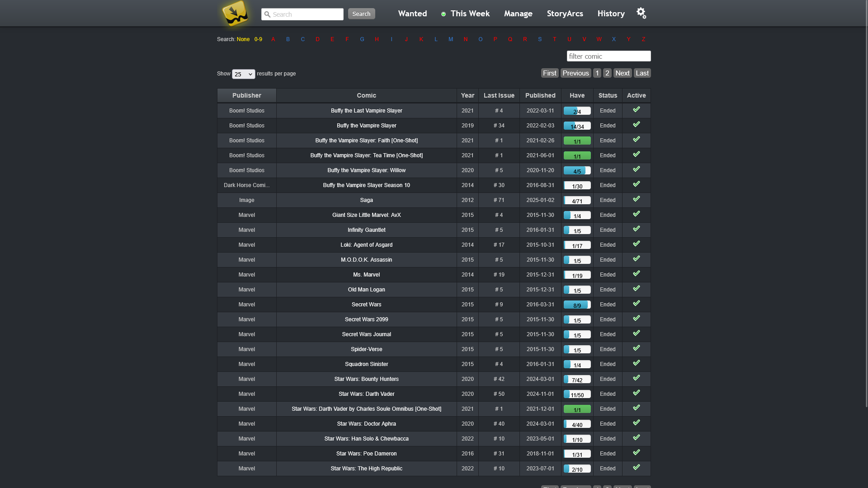Open the Manage menu

click(518, 14)
